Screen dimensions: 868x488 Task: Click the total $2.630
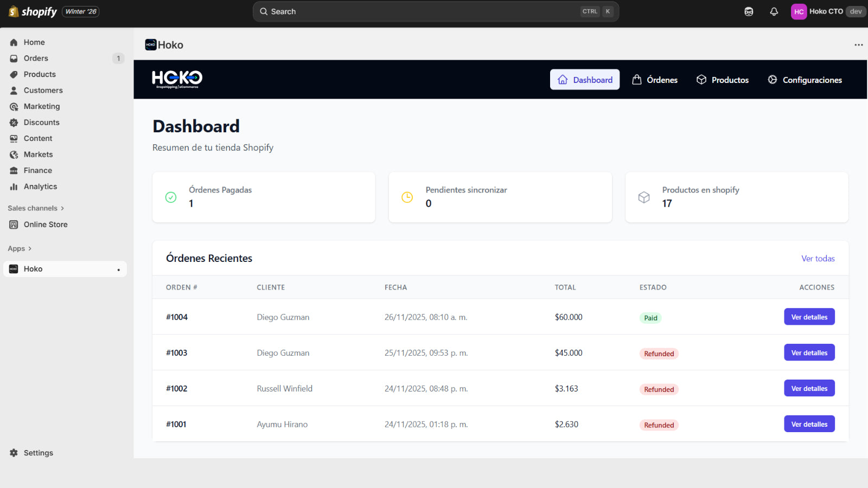click(566, 425)
